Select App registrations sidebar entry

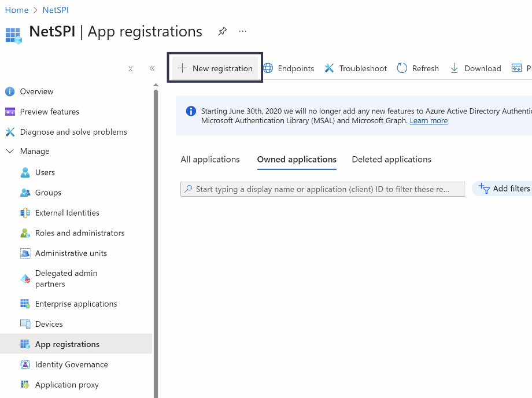coord(76,344)
